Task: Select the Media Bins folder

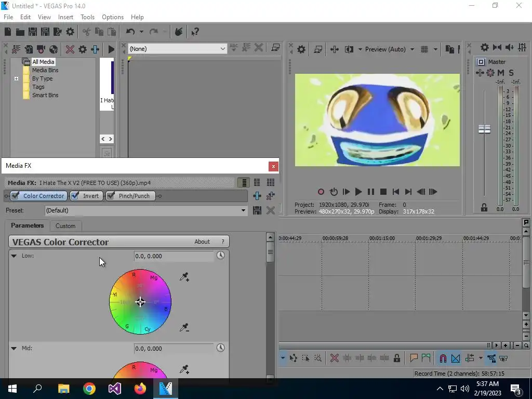Action: click(x=45, y=70)
